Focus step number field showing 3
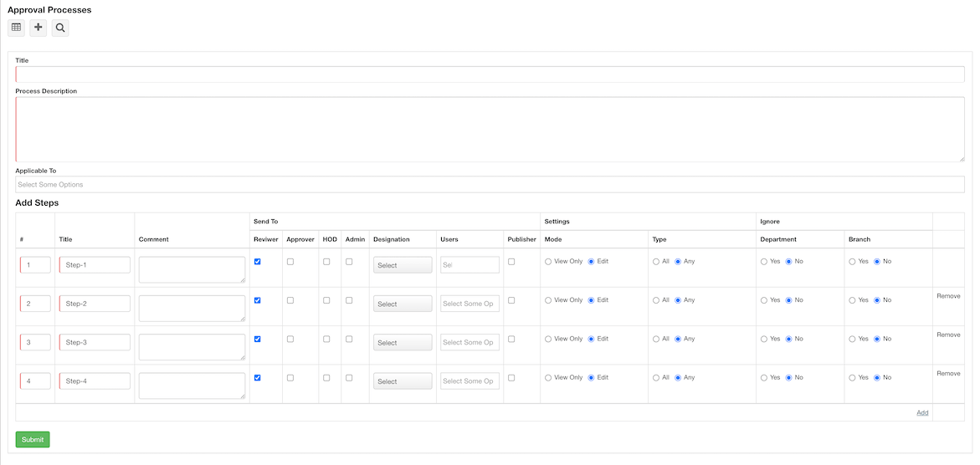980x465 pixels. pyautogui.click(x=35, y=343)
